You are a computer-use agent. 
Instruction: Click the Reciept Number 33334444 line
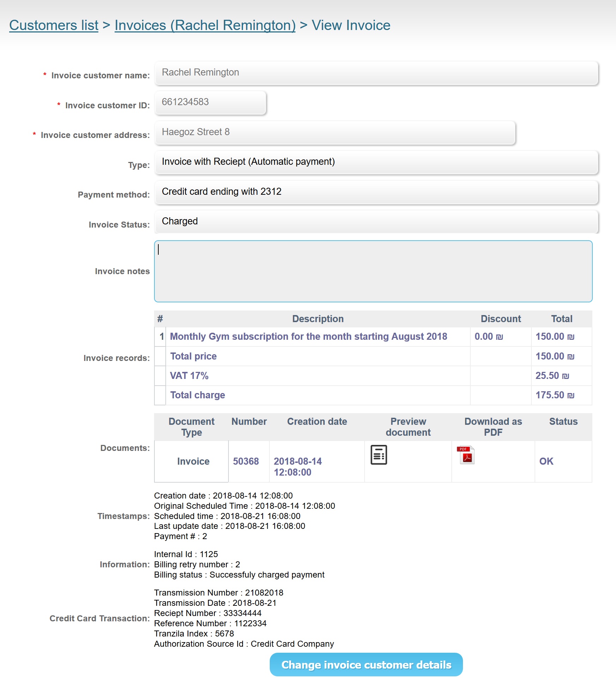208,613
